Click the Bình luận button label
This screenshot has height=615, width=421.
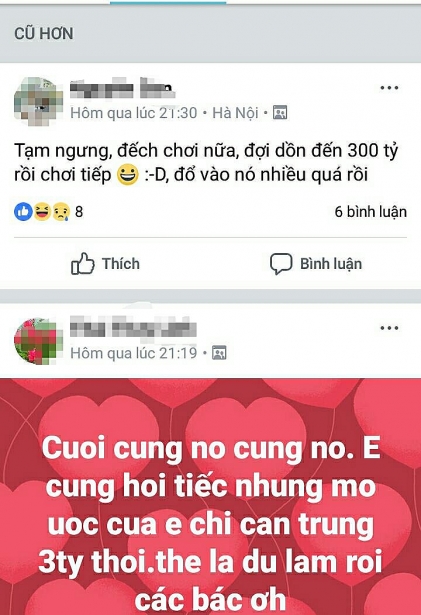click(x=331, y=264)
